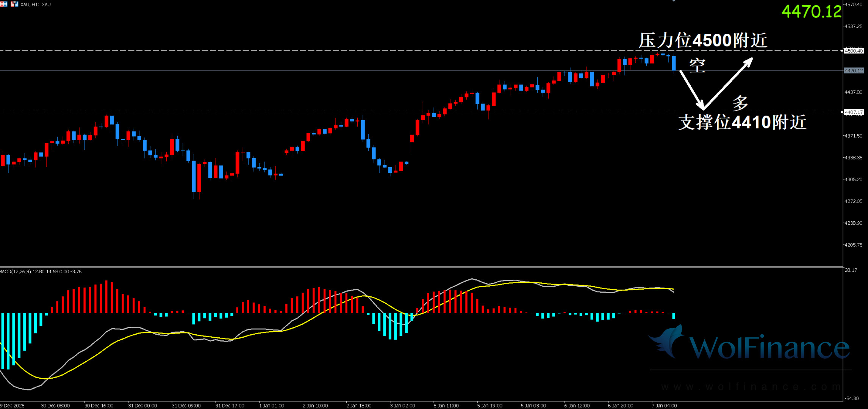Viewport: 868px width, 409px height.
Task: Click the 4205.75 price axis label
Action: point(853,245)
